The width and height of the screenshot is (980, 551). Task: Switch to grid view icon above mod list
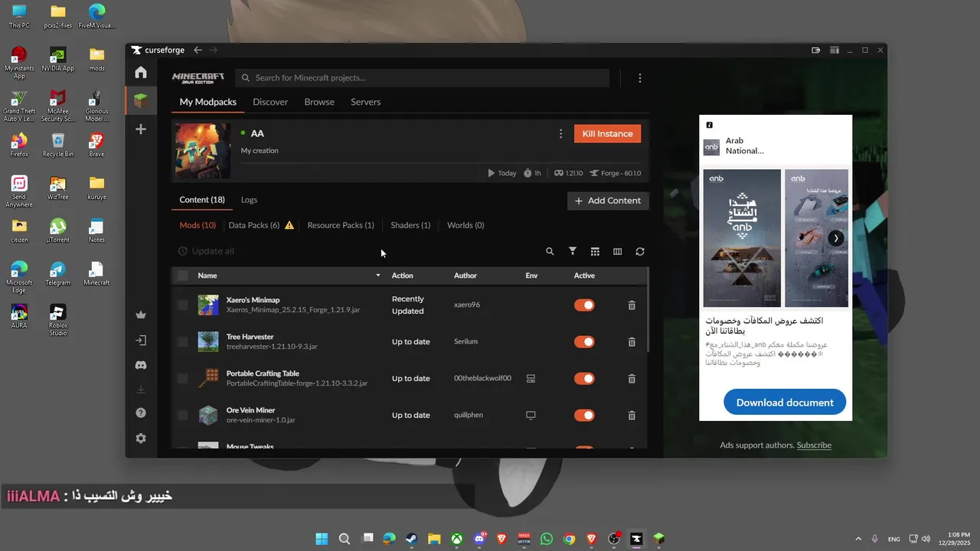click(x=595, y=251)
